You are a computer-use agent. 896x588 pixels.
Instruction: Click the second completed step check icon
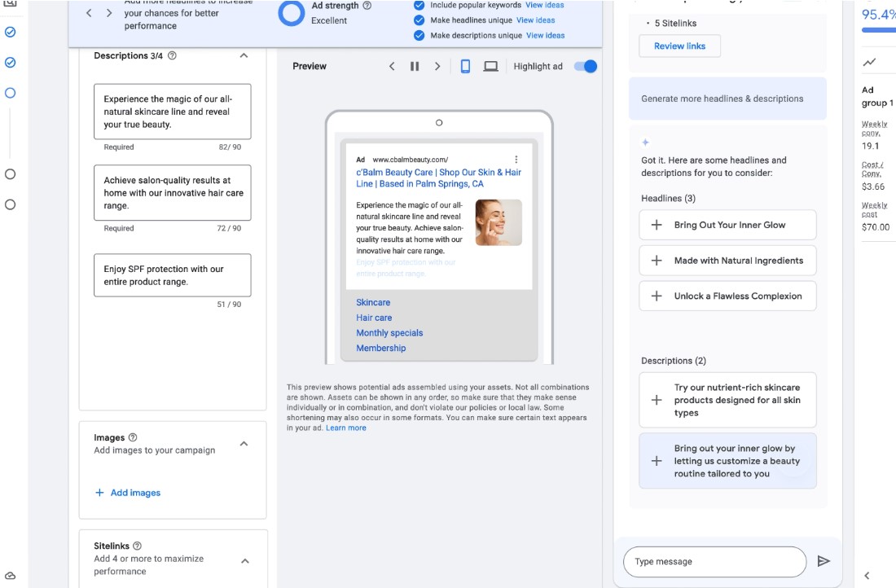(x=11, y=62)
